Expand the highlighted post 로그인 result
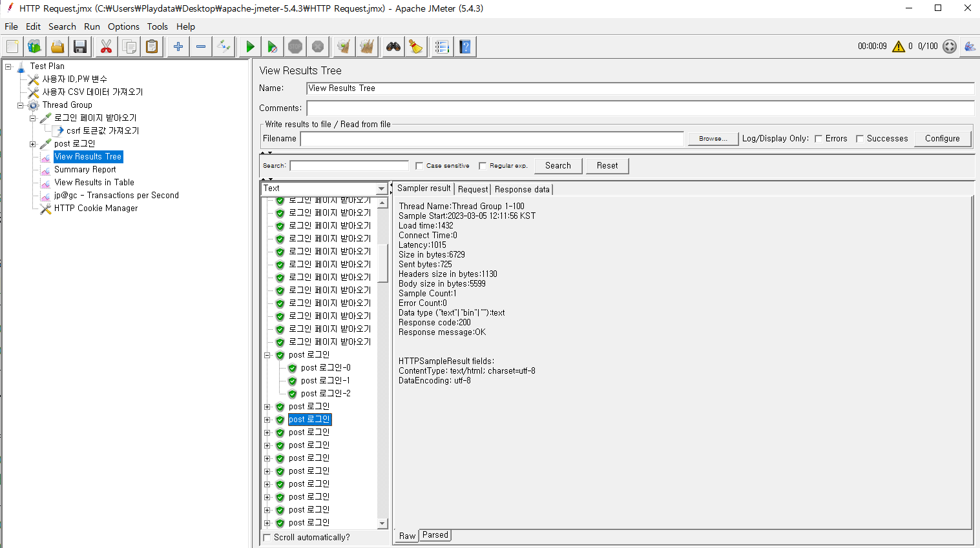 click(267, 420)
